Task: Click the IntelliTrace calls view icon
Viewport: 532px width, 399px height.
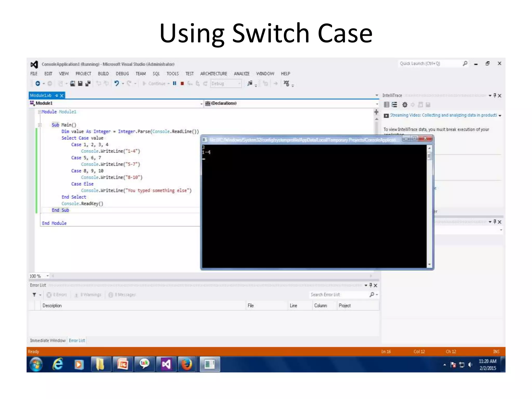Action: (x=395, y=105)
